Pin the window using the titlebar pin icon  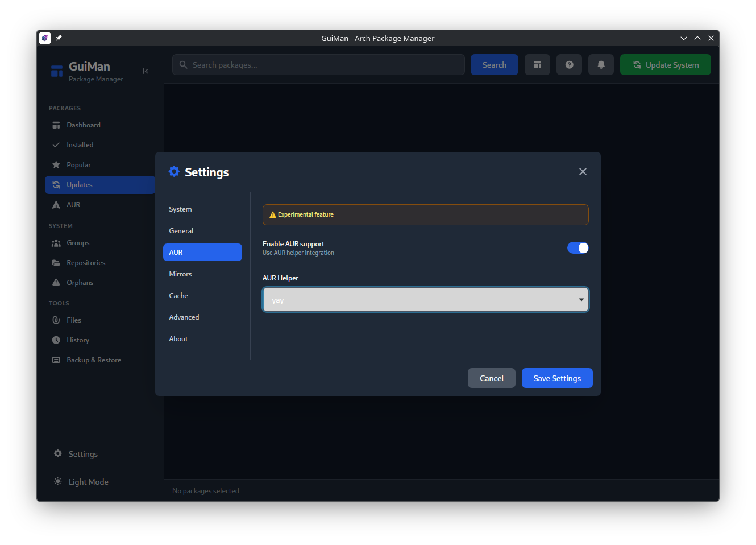[x=59, y=38]
